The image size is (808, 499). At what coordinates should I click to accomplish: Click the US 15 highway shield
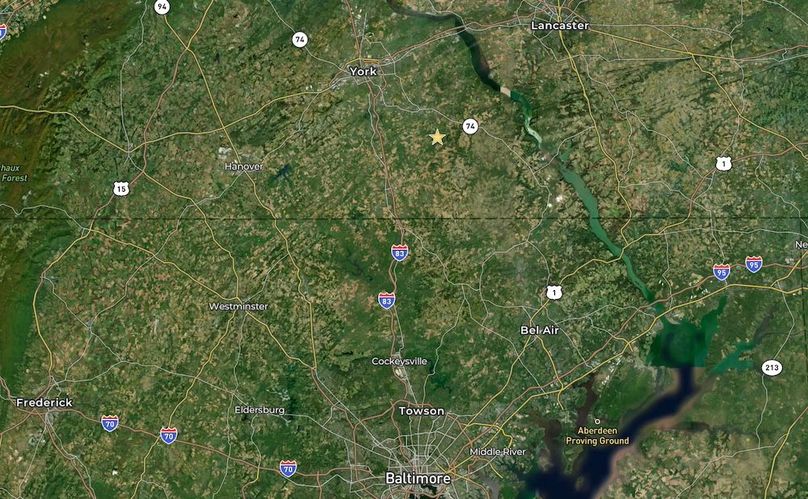pyautogui.click(x=121, y=189)
